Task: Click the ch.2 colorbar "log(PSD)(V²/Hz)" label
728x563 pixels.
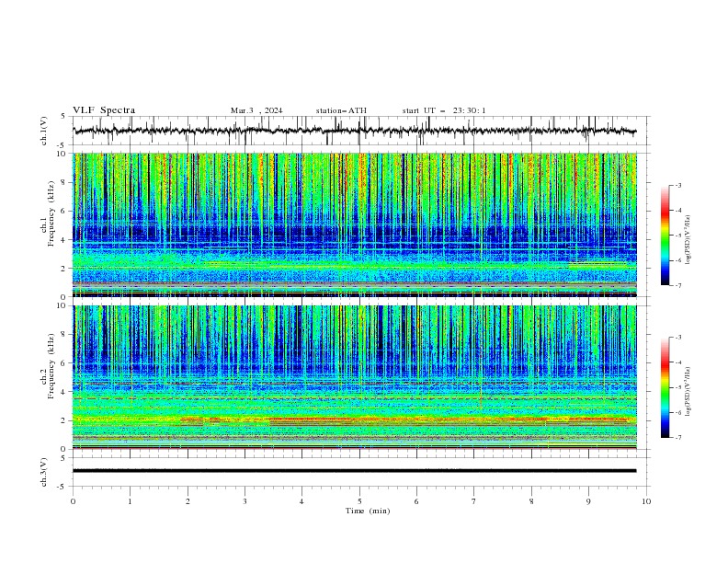Action: (x=688, y=392)
